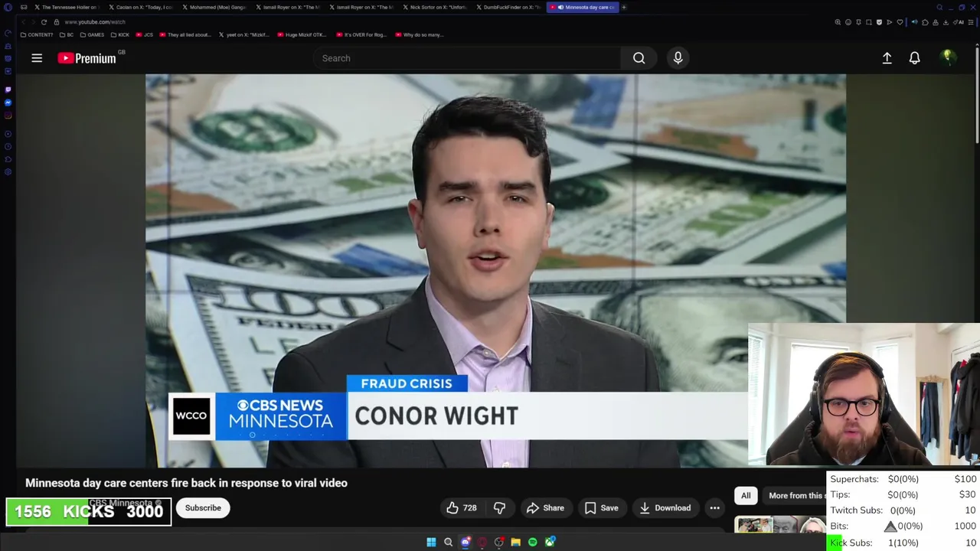Image resolution: width=980 pixels, height=551 pixels.
Task: Switch to Nick Sortor on X tab
Action: [433, 8]
